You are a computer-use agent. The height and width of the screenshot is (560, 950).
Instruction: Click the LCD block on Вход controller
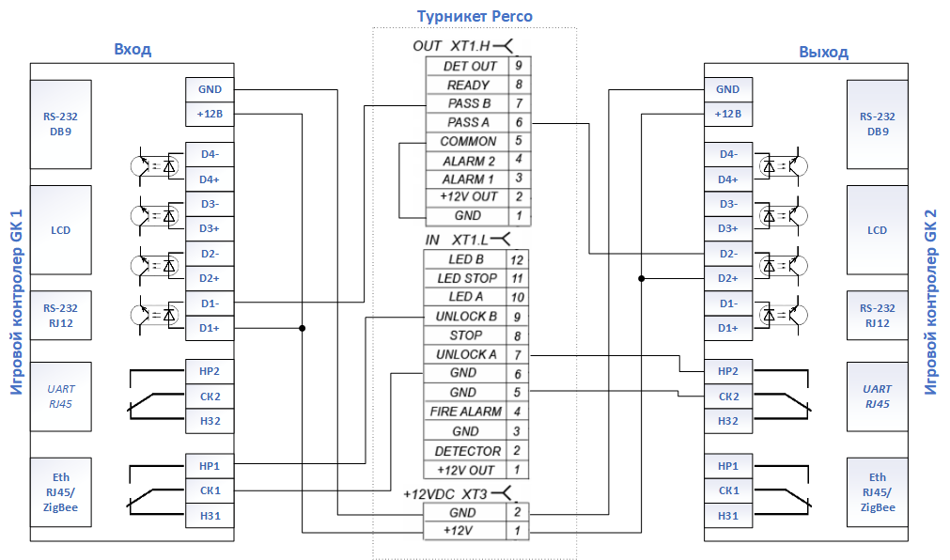[60, 229]
